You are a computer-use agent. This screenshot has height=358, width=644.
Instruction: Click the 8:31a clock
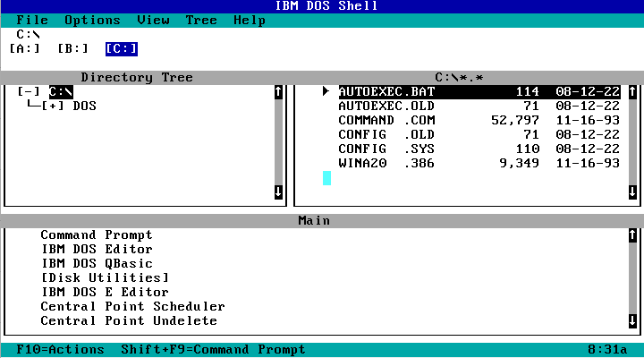[607, 350]
